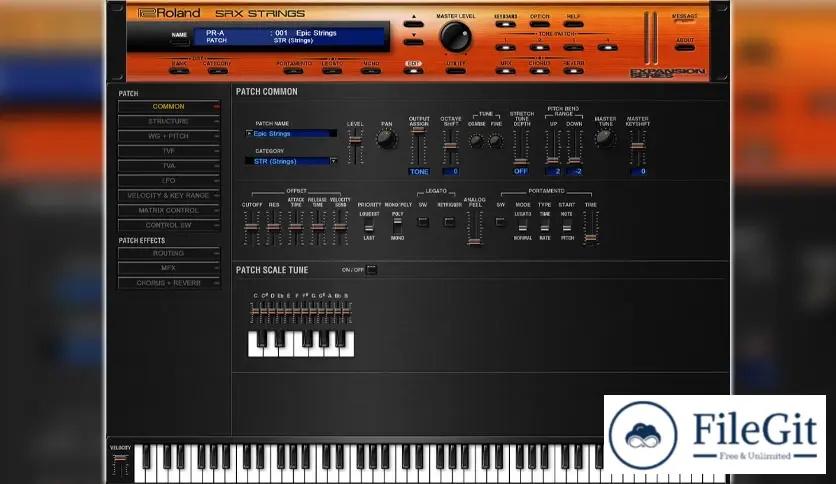
Task: Click the NAME button beside display
Action: [x=179, y=42]
